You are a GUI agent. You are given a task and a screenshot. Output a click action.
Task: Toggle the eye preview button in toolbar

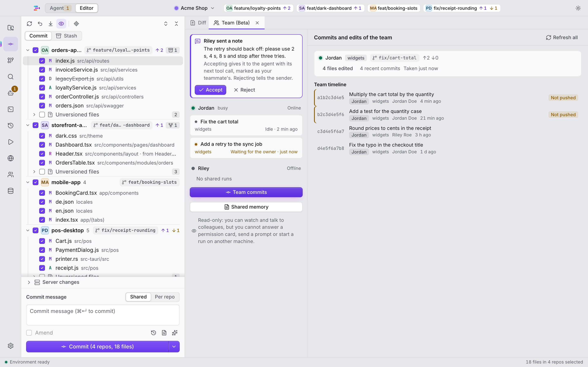coord(61,23)
